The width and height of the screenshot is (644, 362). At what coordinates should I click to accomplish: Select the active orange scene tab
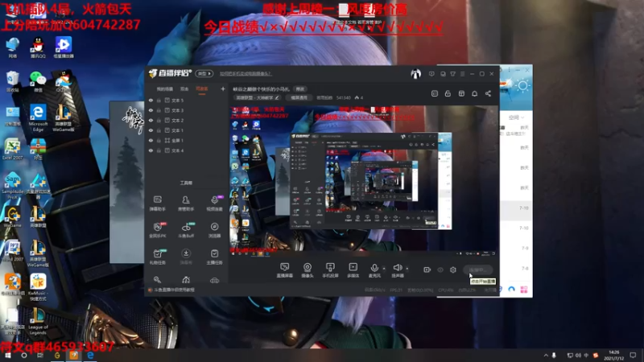(x=202, y=88)
